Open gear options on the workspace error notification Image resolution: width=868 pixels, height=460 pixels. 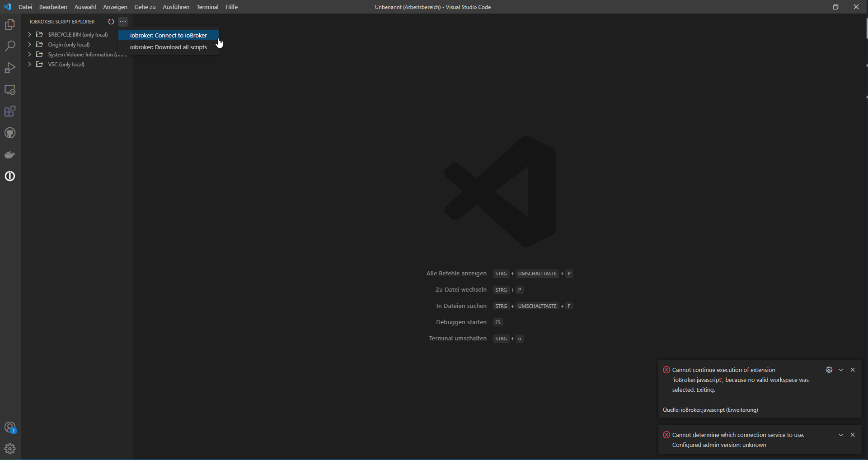[829, 370]
